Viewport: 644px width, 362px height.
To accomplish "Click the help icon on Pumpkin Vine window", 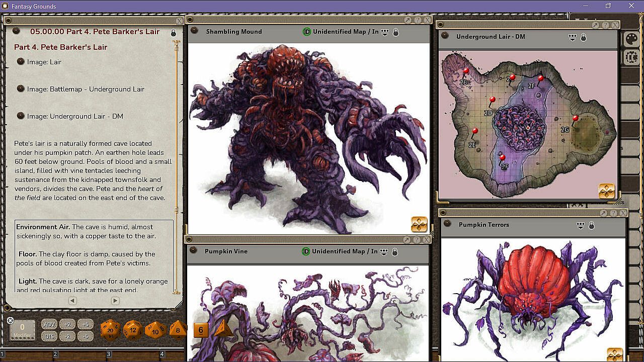I will point(416,240).
